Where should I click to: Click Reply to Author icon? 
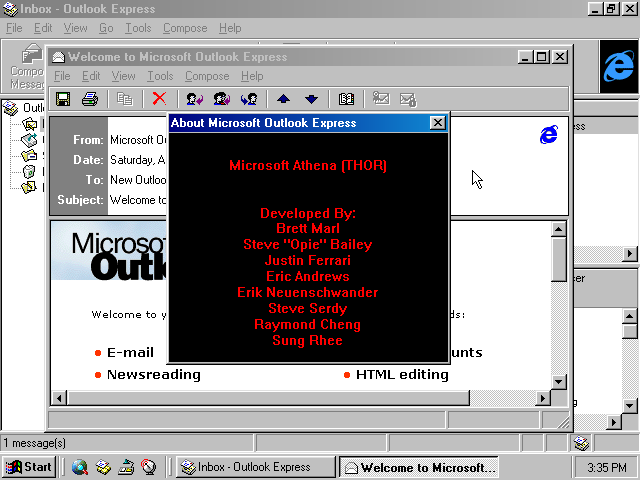[x=194, y=99]
